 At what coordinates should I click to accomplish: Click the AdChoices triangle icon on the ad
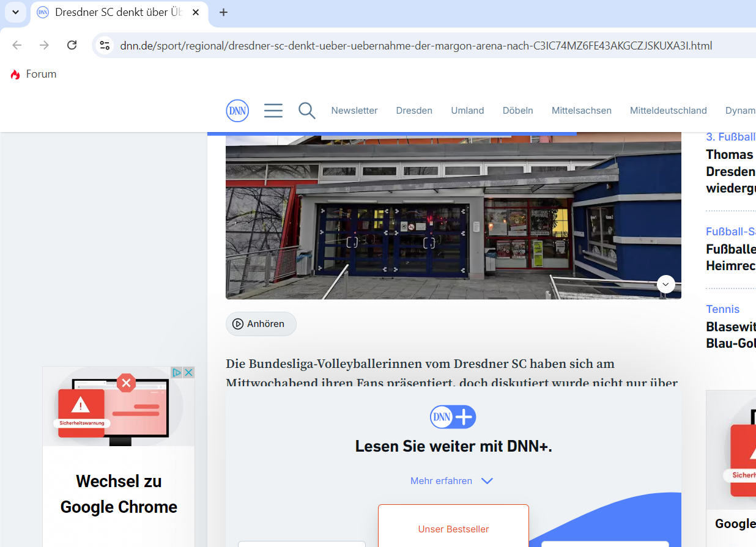click(177, 372)
